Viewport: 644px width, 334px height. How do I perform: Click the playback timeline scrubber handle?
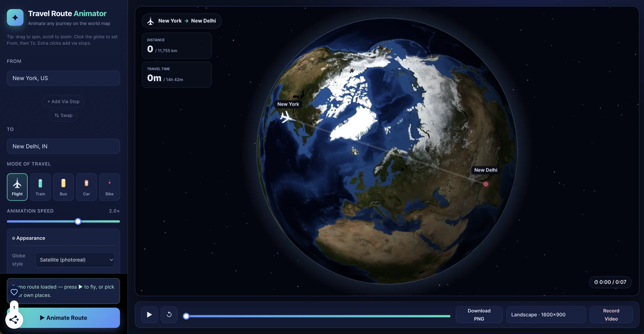186,316
